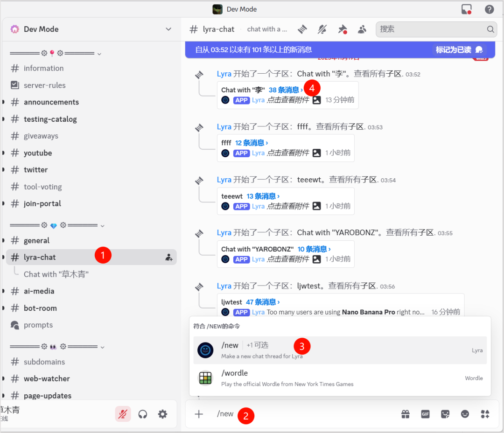Open User Settings gear
This screenshot has height=433, width=504.
click(x=162, y=414)
